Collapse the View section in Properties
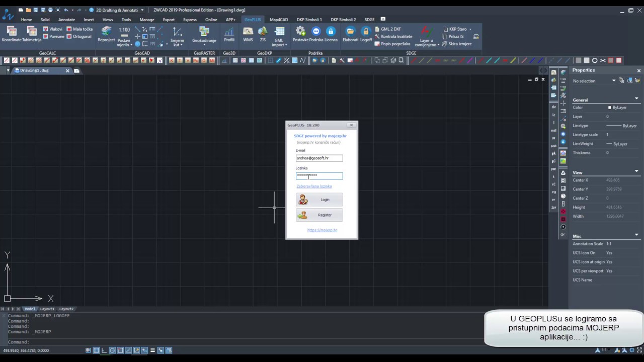This screenshot has width=644, height=362. pos(636,171)
